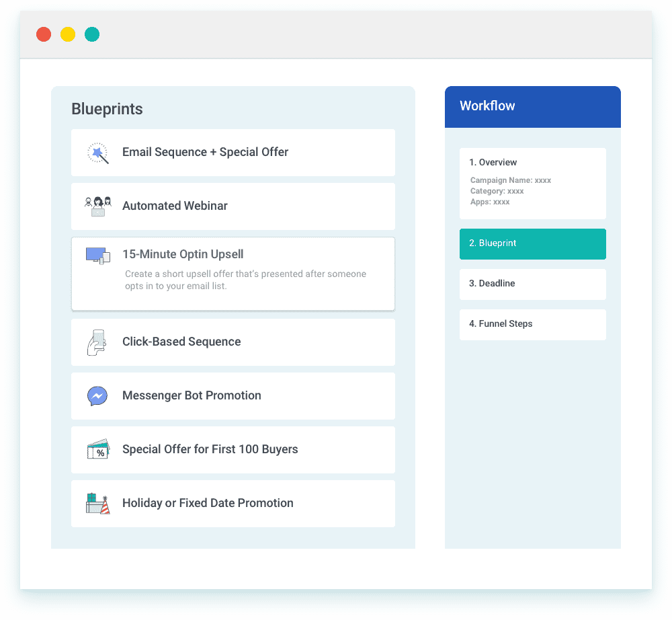672x620 pixels.
Task: Go to the 3. Deadline workflow step
Action: point(533,284)
